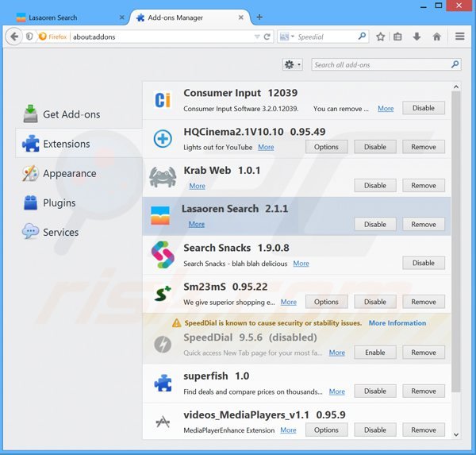
Task: Open the bookmarks list icon
Action: [x=397, y=37]
